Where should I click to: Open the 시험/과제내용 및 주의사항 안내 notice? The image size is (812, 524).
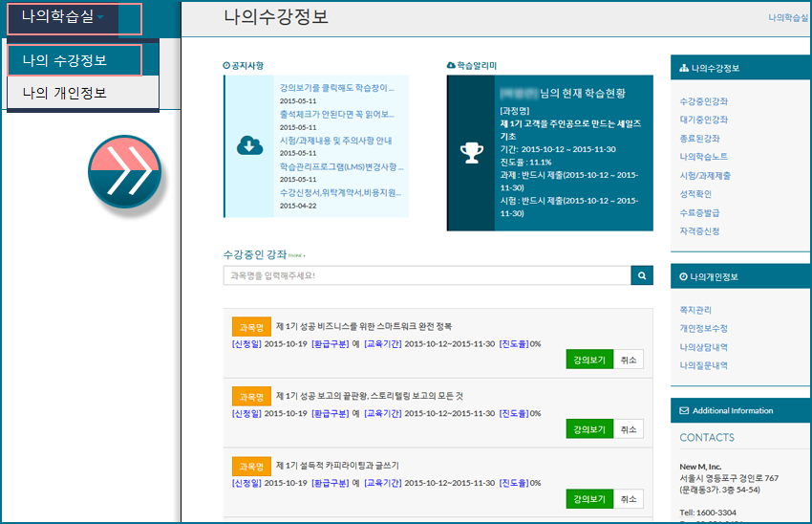[336, 141]
